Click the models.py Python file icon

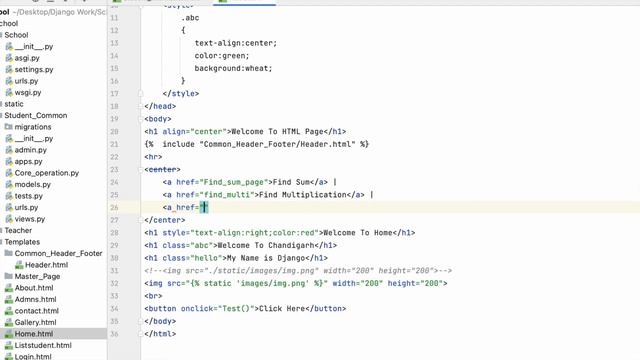9,184
